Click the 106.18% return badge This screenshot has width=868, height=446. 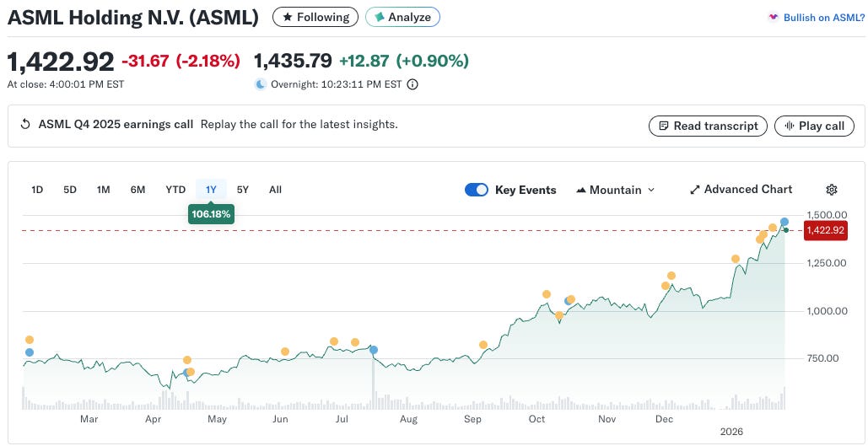(211, 213)
